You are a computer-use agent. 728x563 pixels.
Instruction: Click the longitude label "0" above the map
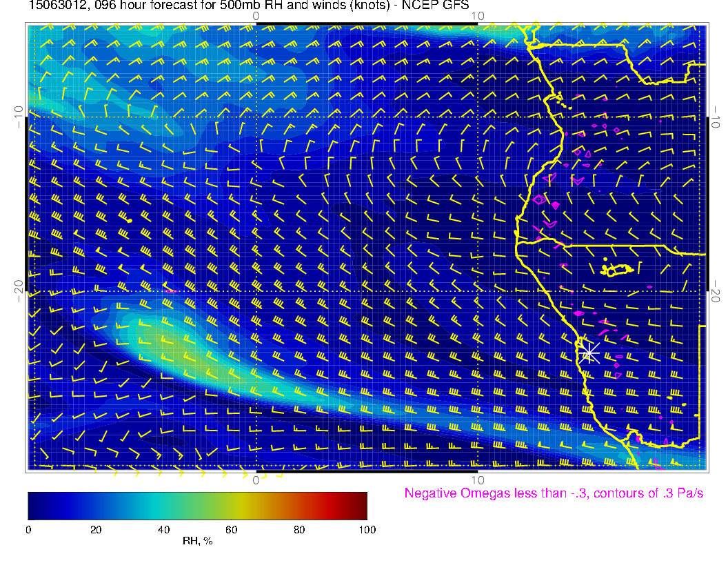click(x=256, y=16)
